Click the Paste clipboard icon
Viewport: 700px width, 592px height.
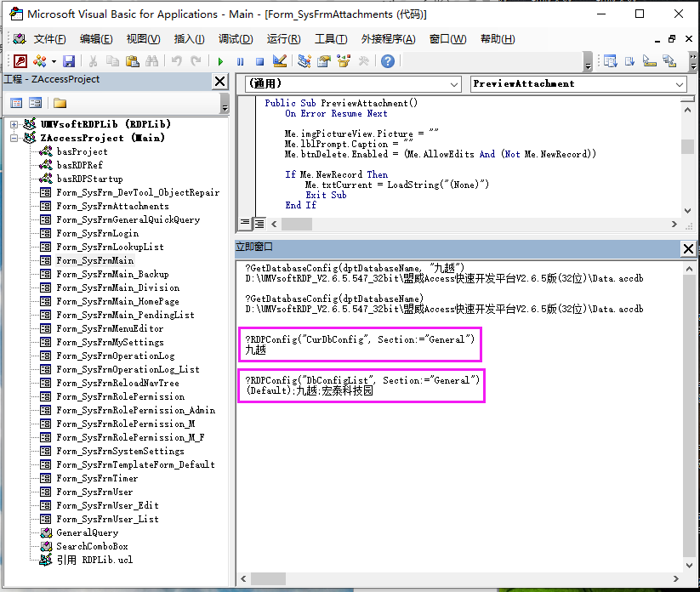(x=132, y=61)
